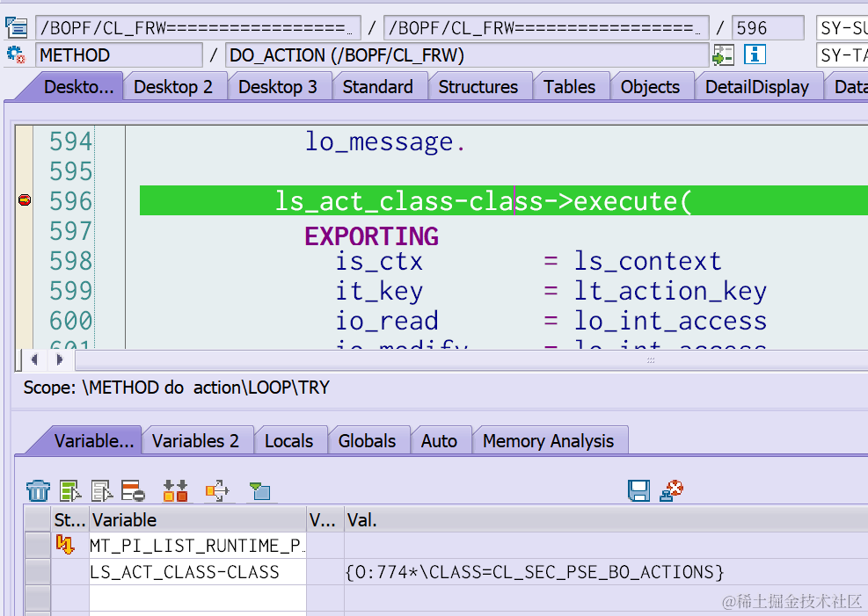Click row selector of LS_ACT_CLASS-CLASS row

(38, 572)
